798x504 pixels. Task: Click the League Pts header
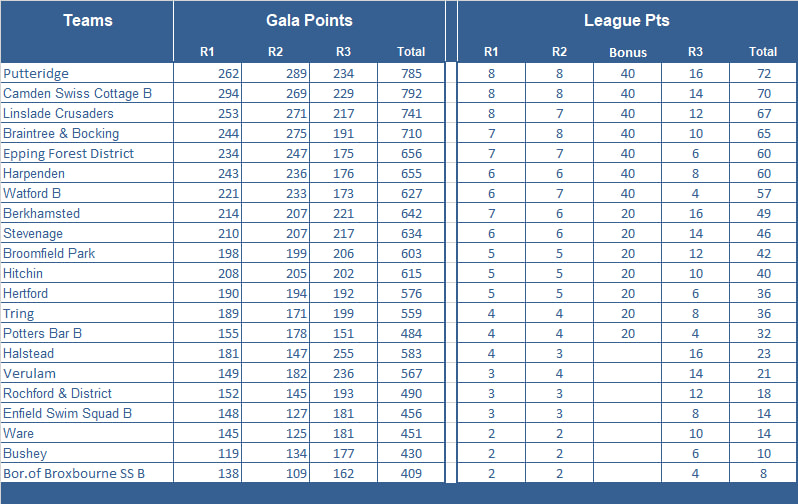[626, 20]
